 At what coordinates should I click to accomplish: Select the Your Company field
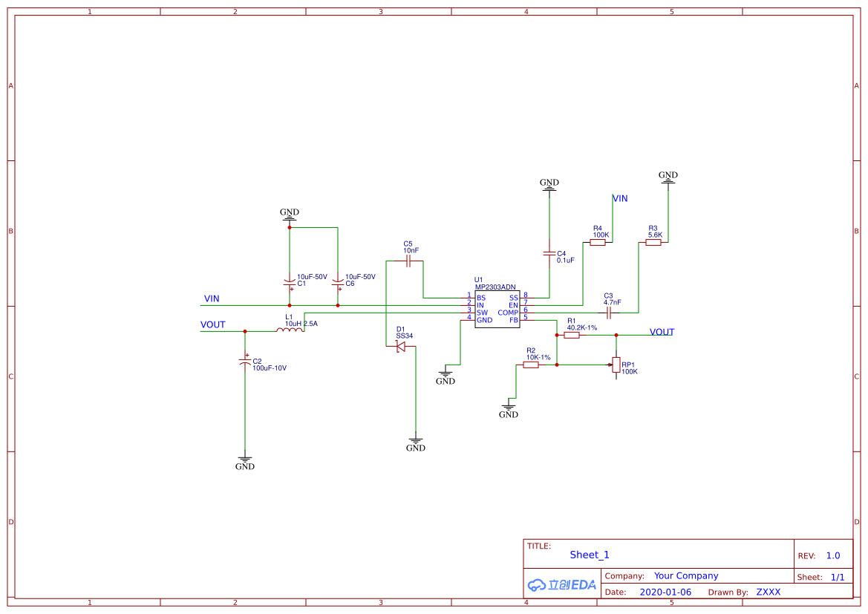(686, 576)
